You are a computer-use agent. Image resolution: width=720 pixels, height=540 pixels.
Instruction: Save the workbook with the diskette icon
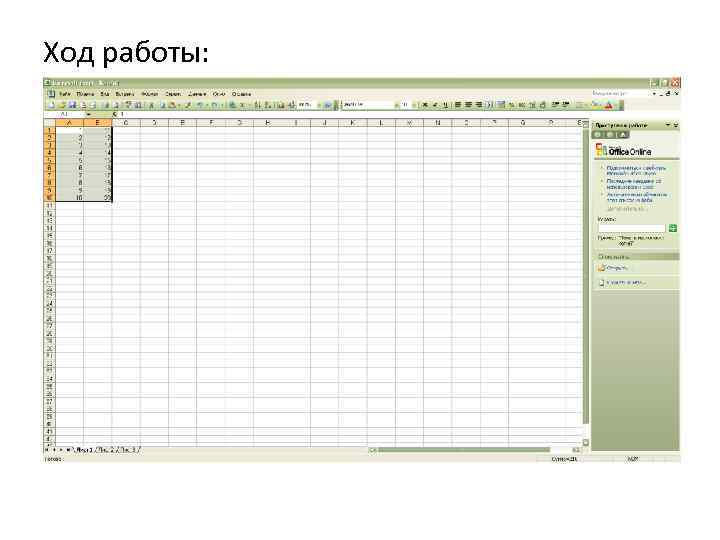[x=72, y=105]
